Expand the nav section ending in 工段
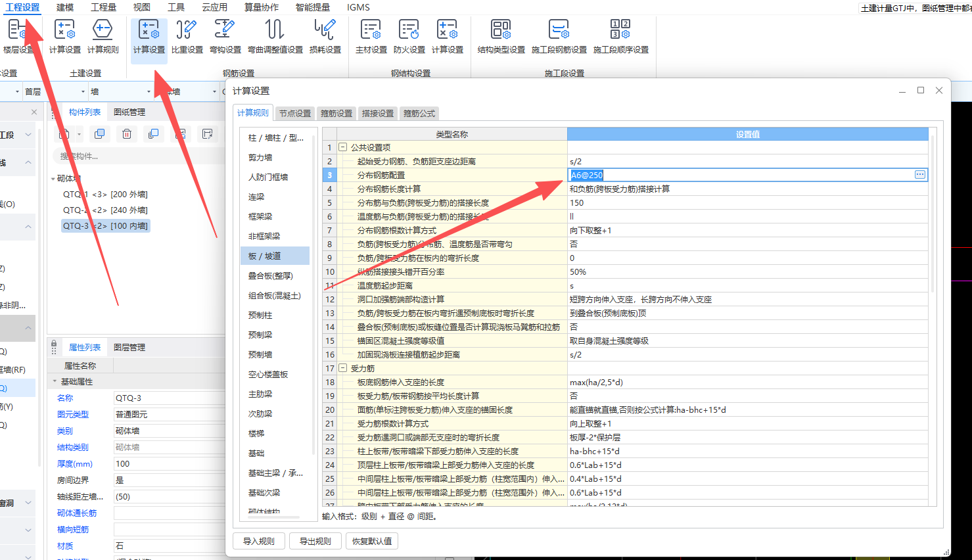Screen dimensions: 972x560 click(28, 135)
